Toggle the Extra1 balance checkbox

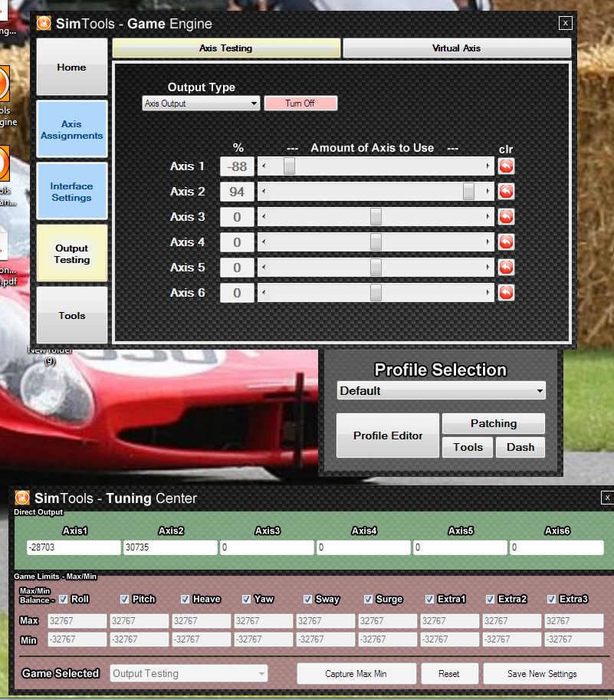(x=429, y=599)
